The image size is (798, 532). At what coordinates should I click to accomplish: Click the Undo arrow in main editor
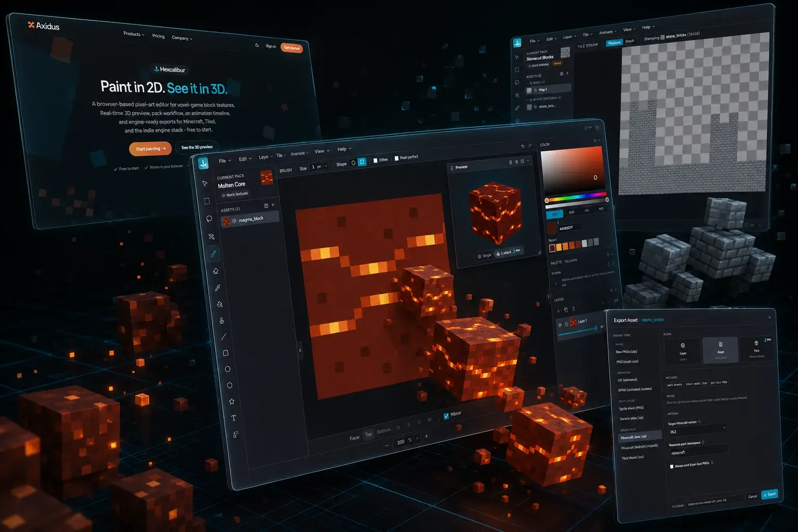523,146
